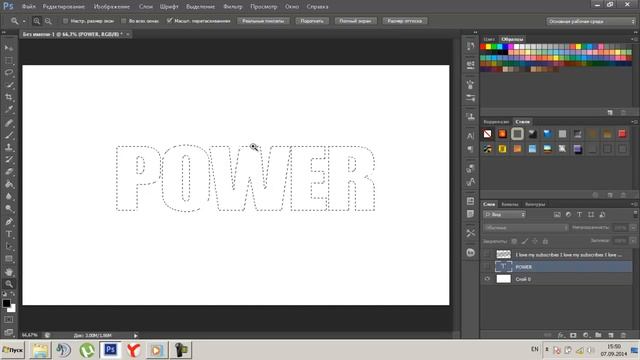Screen dimensions: 640x360
Task: Open the Swatches panel flyout menu
Action: click(634, 39)
